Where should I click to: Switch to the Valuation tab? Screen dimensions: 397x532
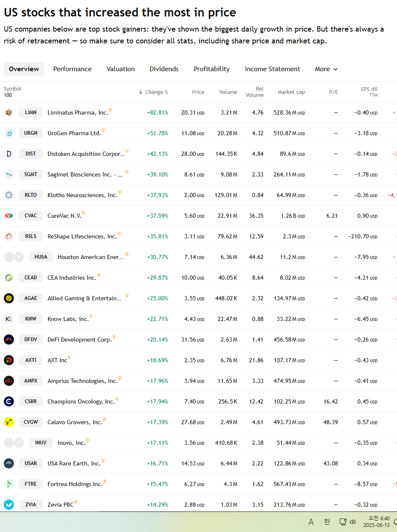coord(121,69)
